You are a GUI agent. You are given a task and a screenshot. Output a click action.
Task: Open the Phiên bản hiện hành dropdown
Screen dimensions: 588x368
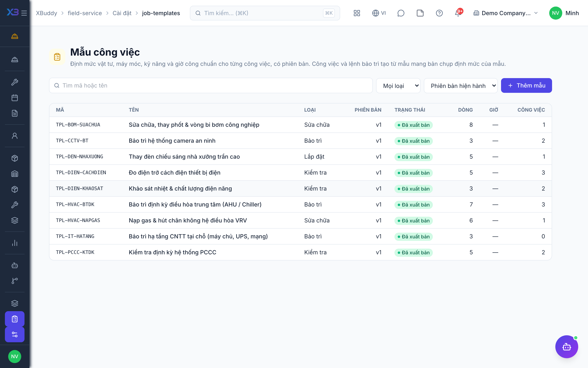[x=461, y=86]
